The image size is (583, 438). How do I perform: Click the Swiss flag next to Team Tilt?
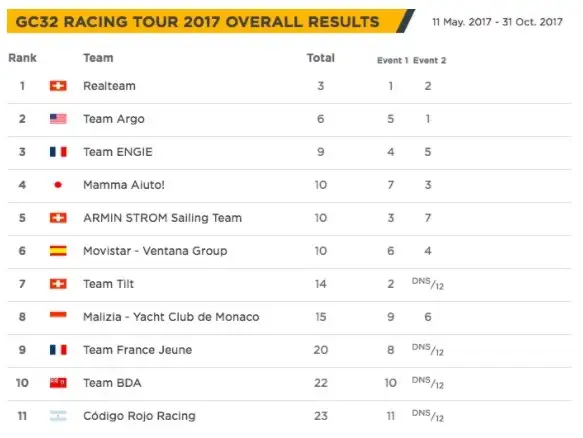click(58, 284)
